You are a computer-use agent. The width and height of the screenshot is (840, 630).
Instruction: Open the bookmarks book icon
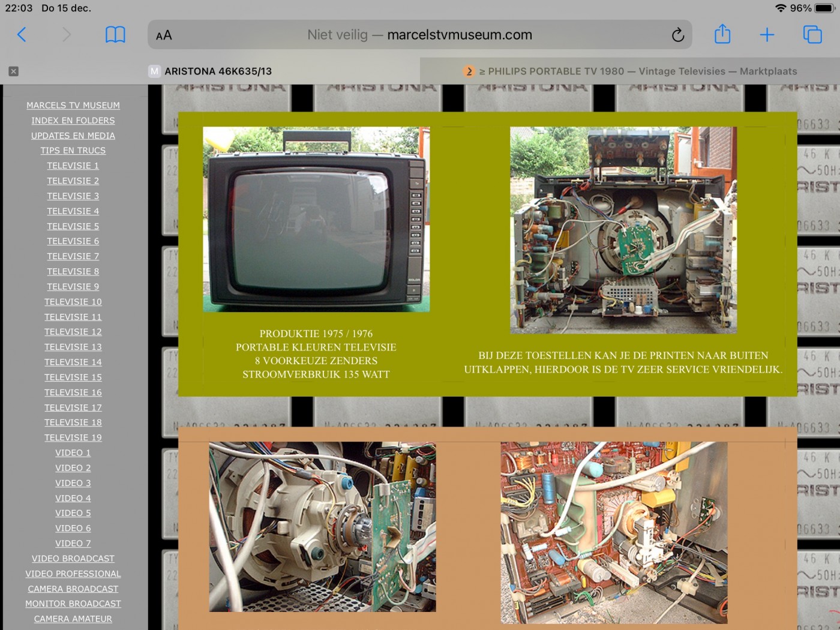coord(115,35)
